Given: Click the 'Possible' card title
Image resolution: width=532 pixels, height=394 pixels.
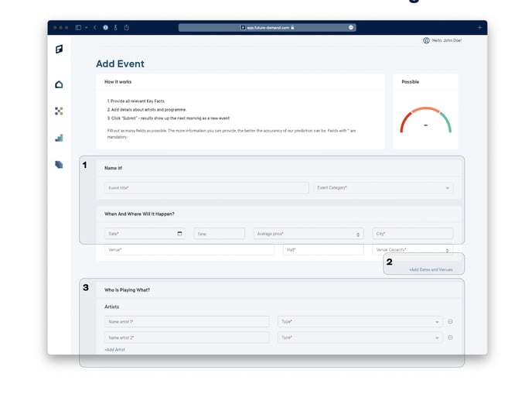Looking at the screenshot, I should [410, 81].
